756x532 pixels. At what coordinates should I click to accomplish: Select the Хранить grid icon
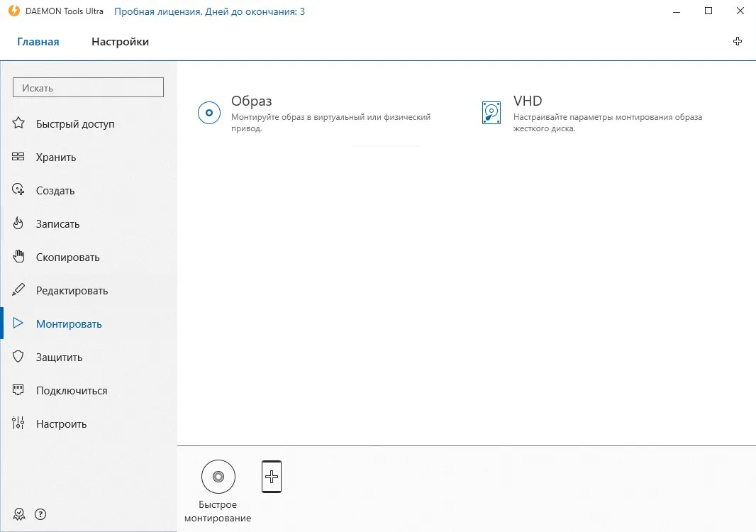18,156
